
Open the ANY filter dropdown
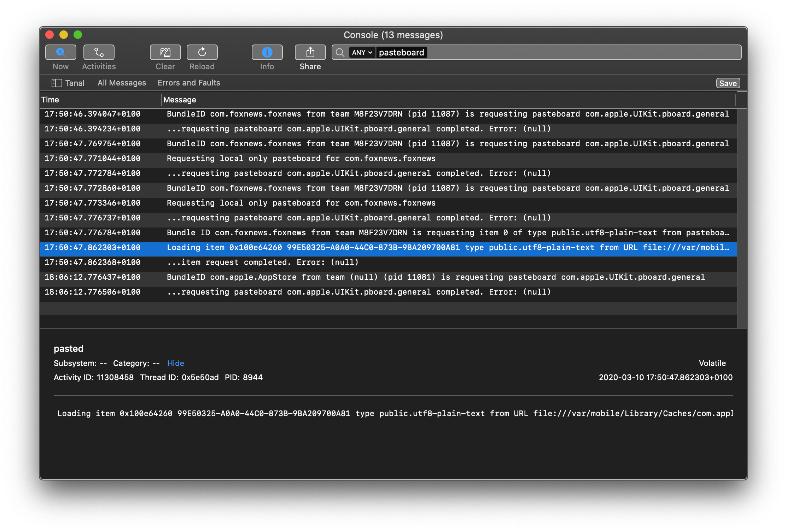362,53
